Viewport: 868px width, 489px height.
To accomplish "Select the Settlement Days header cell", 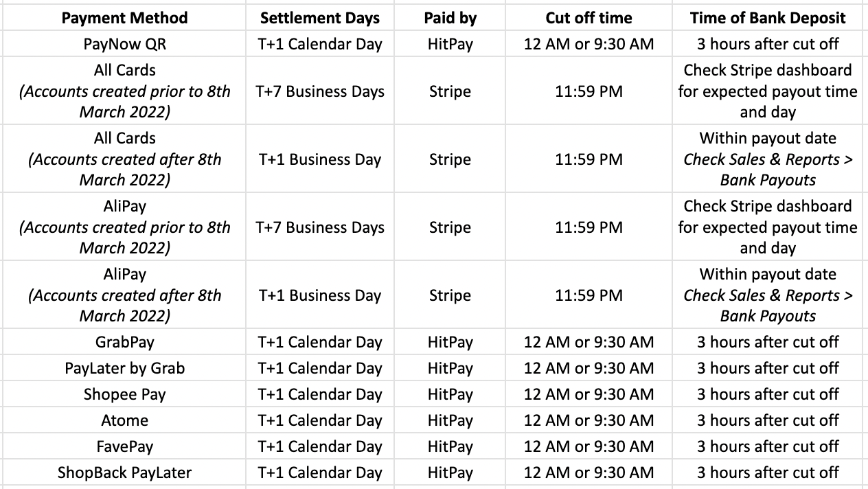I will [x=319, y=18].
